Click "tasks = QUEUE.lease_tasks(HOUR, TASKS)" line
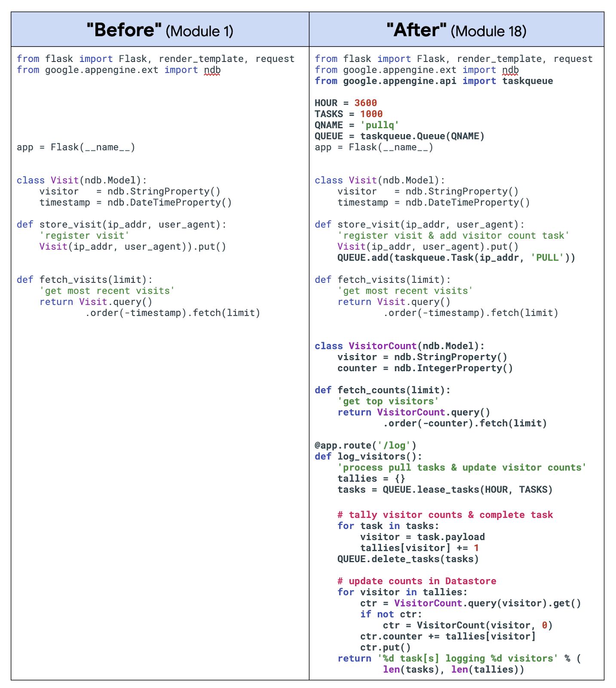Viewport: 616px width, 688px height. (445, 489)
